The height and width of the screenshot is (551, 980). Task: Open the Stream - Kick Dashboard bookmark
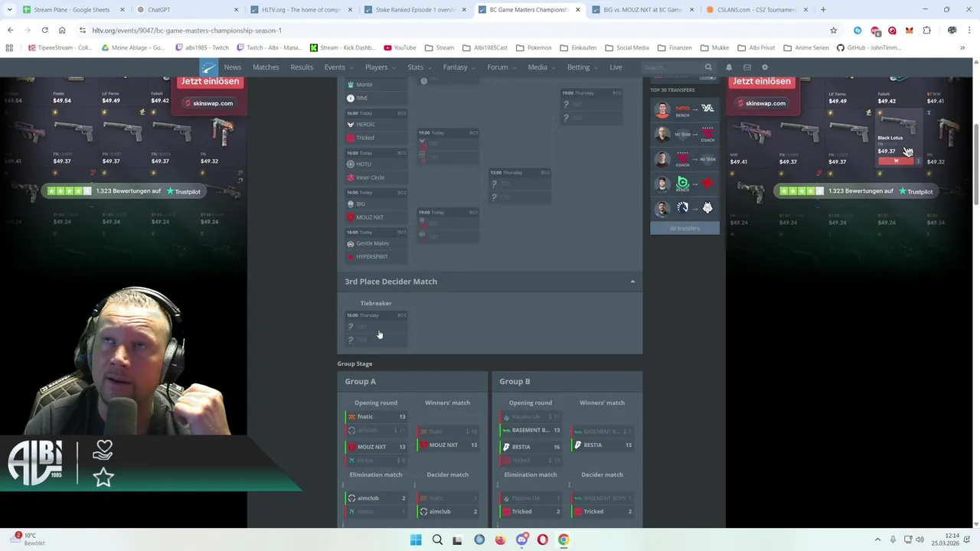pyautogui.click(x=342, y=47)
